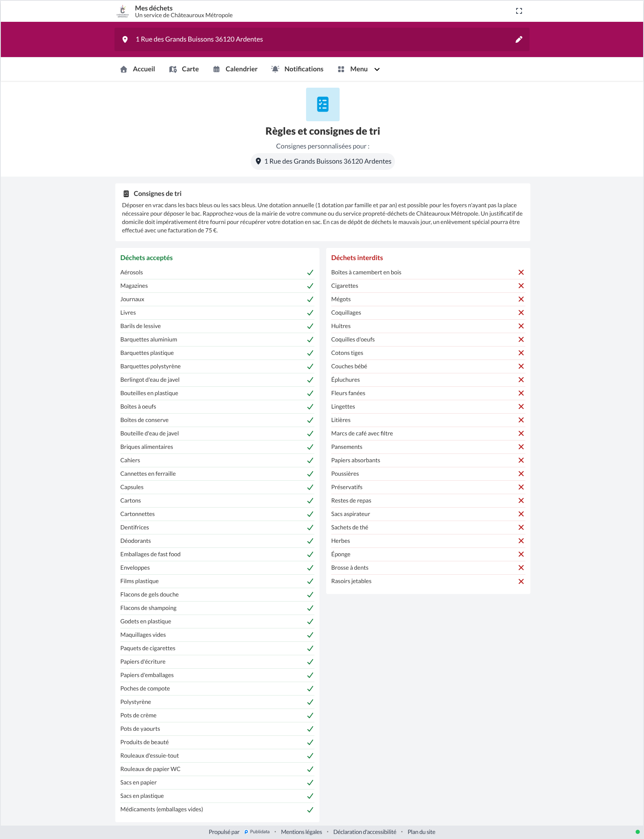Open the Mentions légales link
Viewport: 644px width, 839px height.
coord(301,832)
